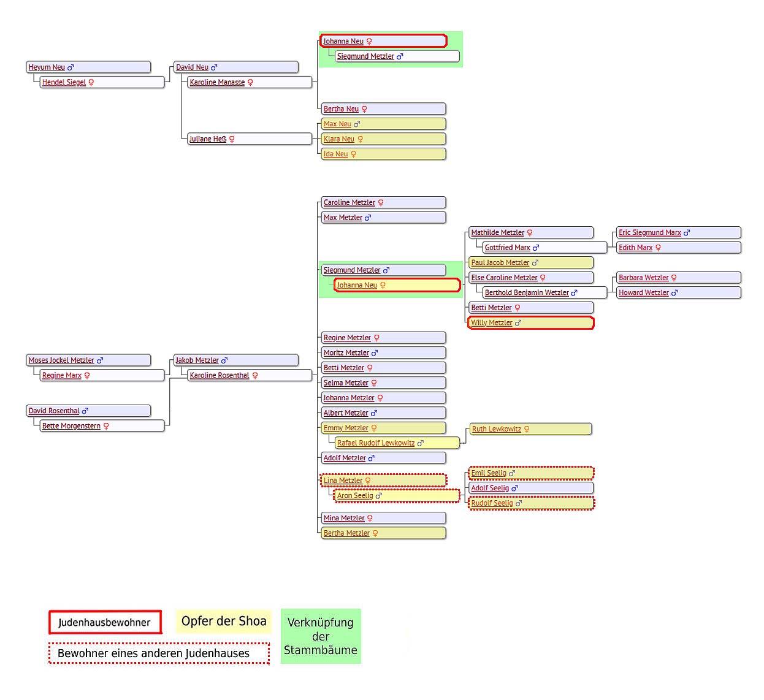The width and height of the screenshot is (764, 700).
Task: Click the male symbol beside Gottfried Marx
Action: (x=536, y=248)
